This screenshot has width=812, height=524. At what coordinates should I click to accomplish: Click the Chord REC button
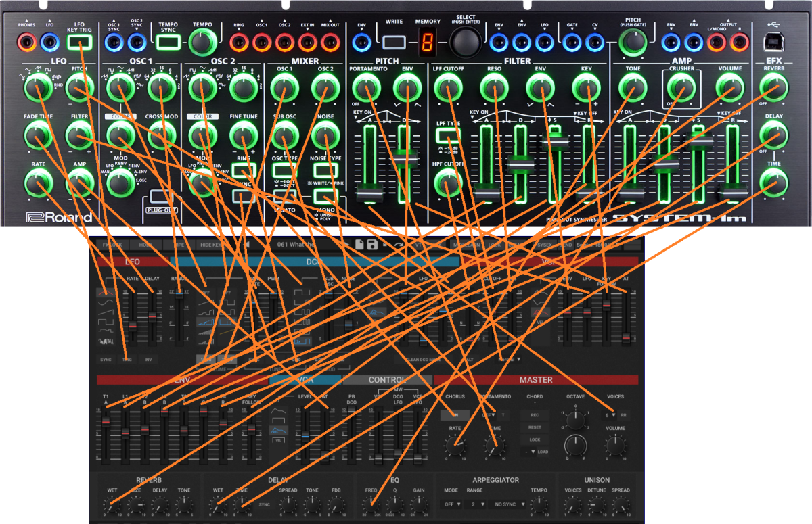point(535,415)
